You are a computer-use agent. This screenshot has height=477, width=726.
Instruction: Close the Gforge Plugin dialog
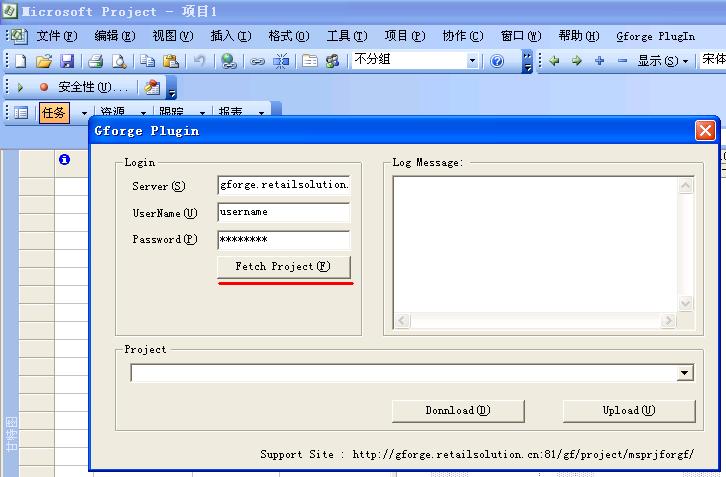coord(705,131)
